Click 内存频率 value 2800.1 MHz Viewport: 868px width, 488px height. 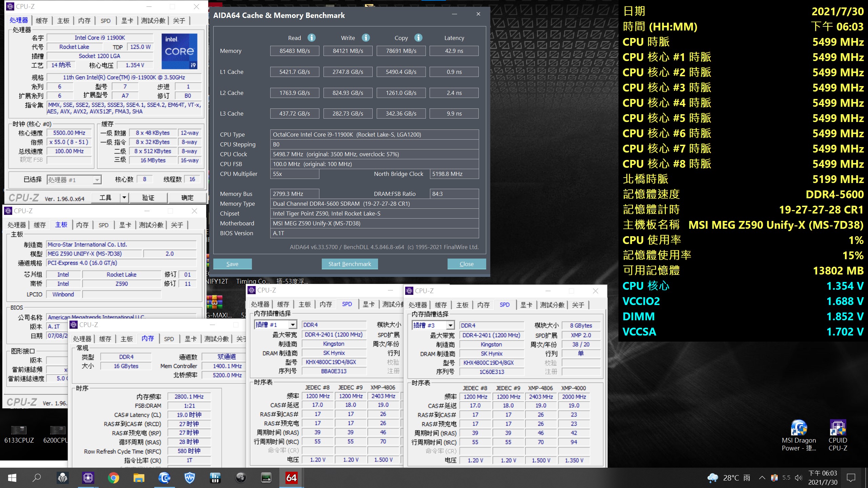click(189, 396)
